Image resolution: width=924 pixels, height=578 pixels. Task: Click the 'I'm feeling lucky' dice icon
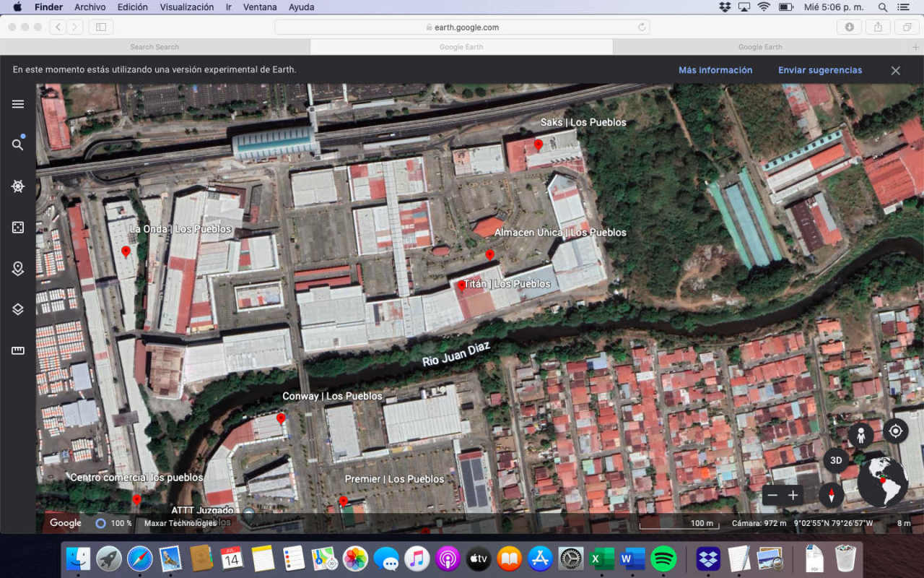[17, 227]
